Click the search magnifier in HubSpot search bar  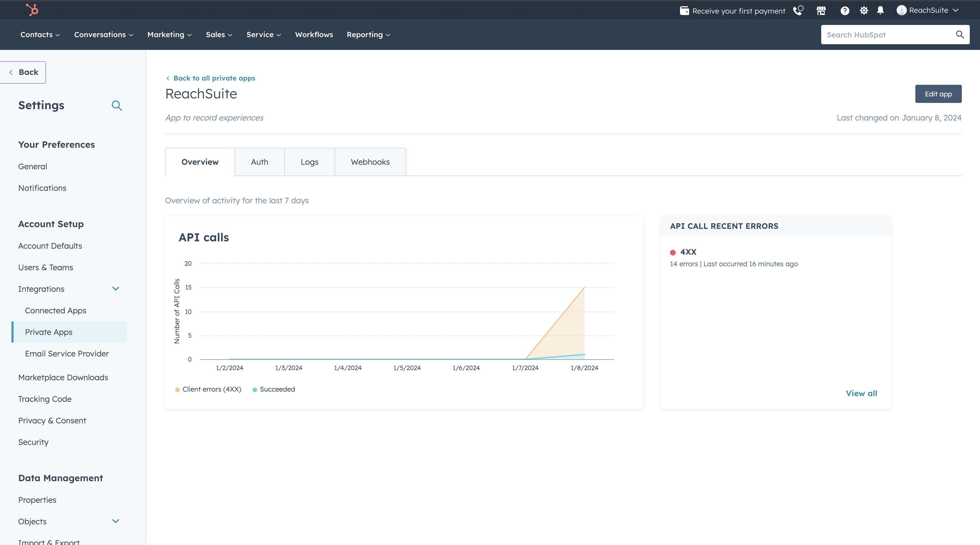tap(960, 35)
